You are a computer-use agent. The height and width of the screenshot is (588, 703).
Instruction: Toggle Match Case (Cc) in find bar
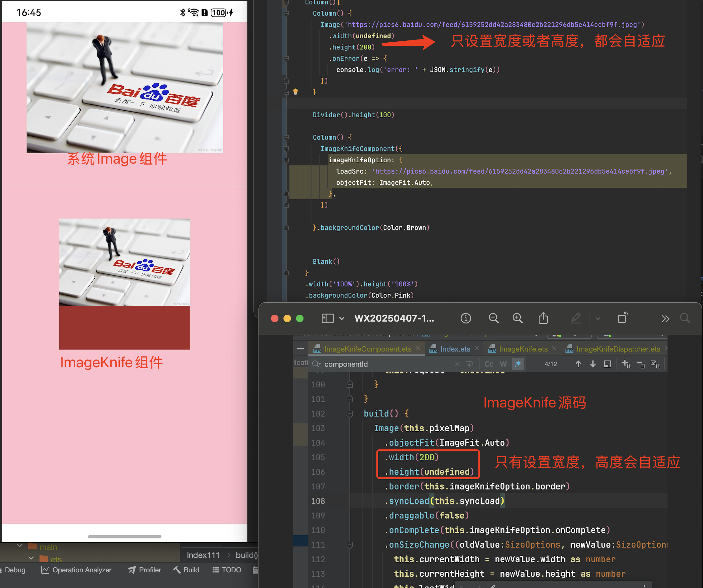489,364
